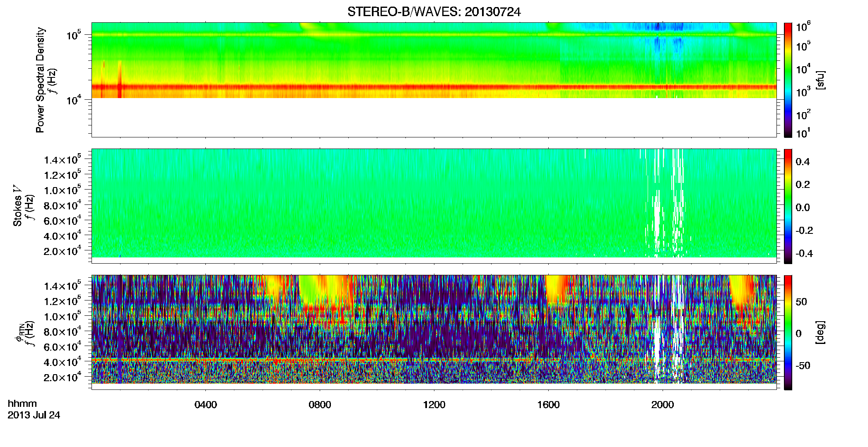
Task: Click the 1.4×10^5 tick on Stokes V panel
Action: point(63,159)
